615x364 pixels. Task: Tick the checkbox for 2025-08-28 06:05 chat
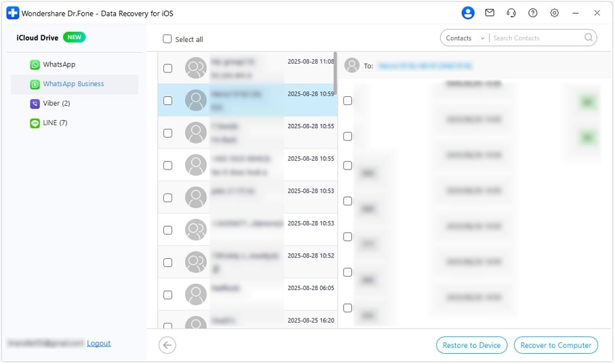[x=168, y=295]
